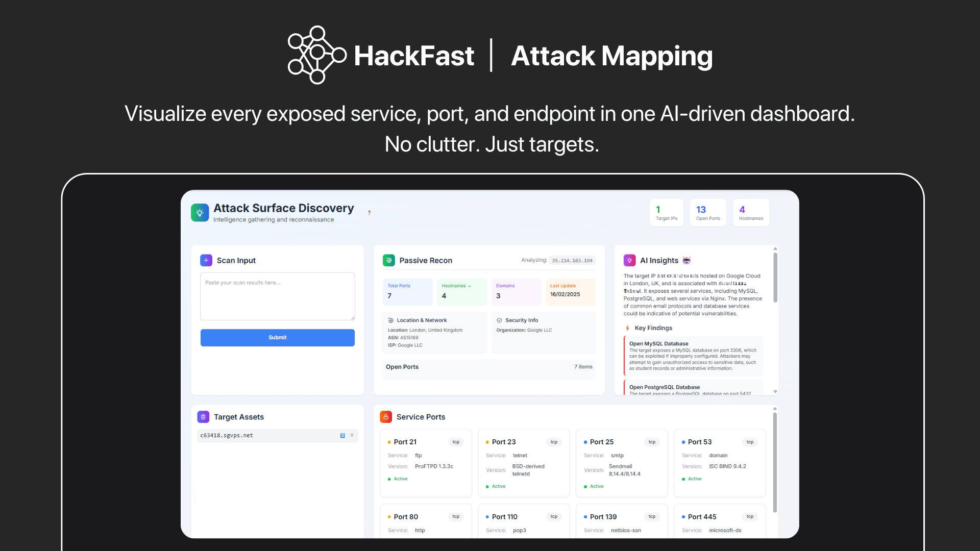Click the Sendmail 8.14.4/8.14.4 version text
980x551 pixels.
[x=625, y=470]
